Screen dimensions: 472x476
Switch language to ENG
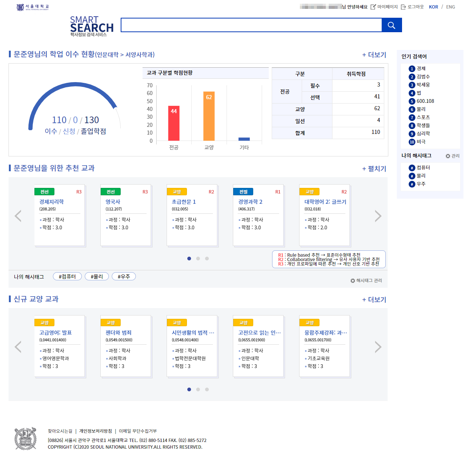pos(451,7)
